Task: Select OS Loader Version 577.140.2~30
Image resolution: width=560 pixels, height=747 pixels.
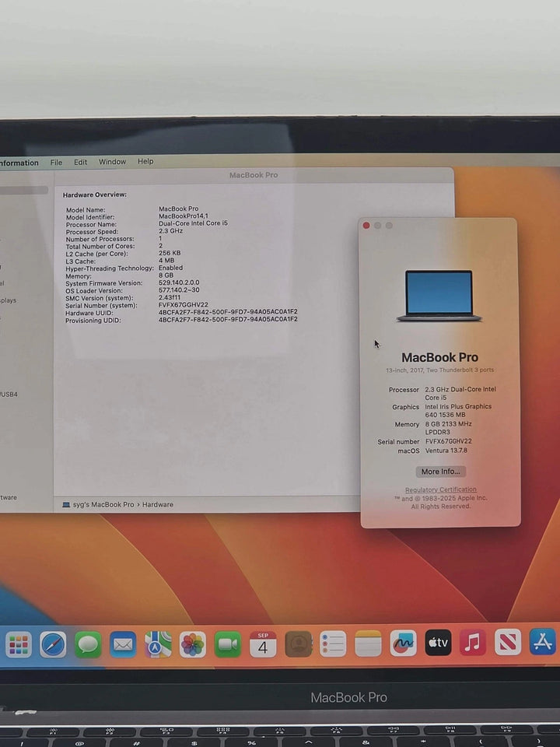Action: [x=179, y=289]
